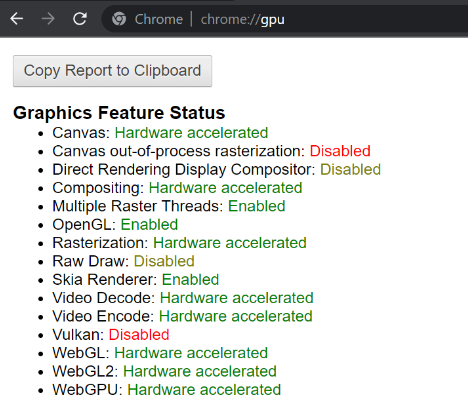Click Direct Rendering Display Compositor entry

[216, 169]
